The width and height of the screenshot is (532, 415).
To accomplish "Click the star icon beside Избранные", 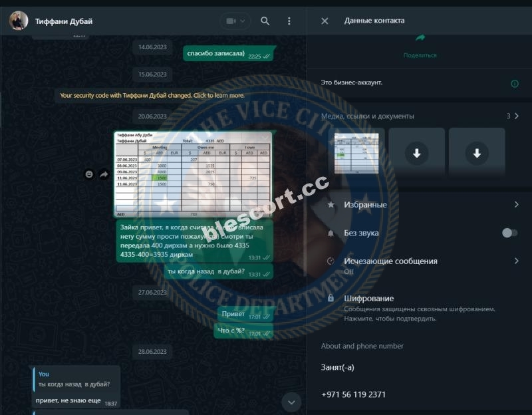I will (331, 204).
